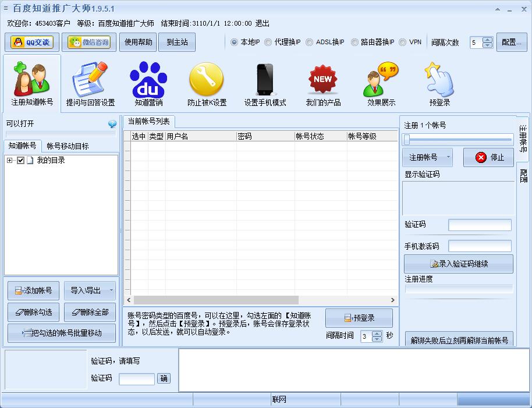The image size is (532, 408).
Task: Click the QQ交谈 chat button
Action: tap(32, 42)
